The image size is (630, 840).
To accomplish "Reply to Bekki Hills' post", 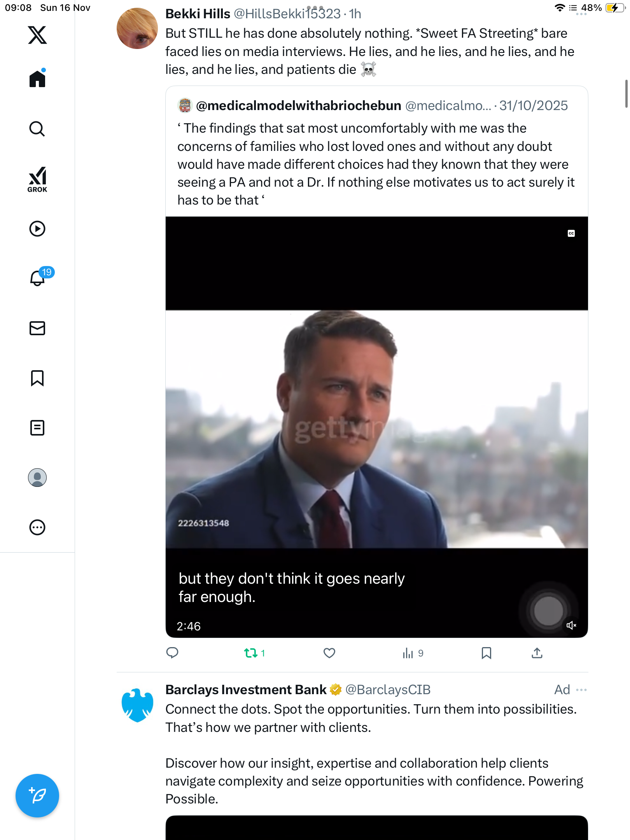I will tap(172, 653).
